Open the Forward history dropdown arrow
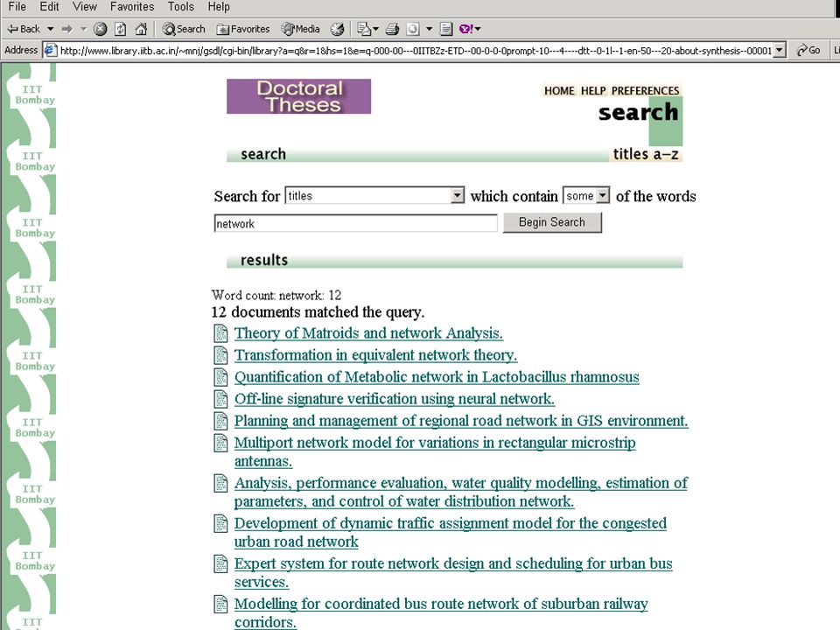This screenshot has width=840, height=630. click(83, 29)
